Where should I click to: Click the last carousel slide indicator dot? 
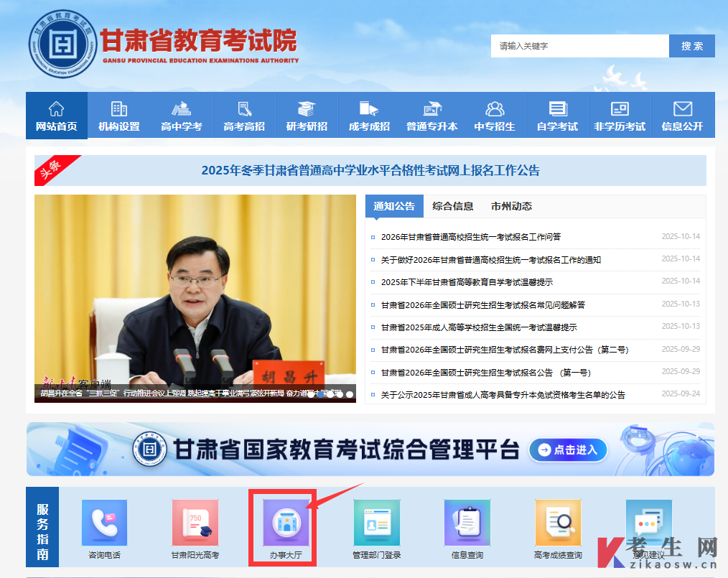pos(350,394)
